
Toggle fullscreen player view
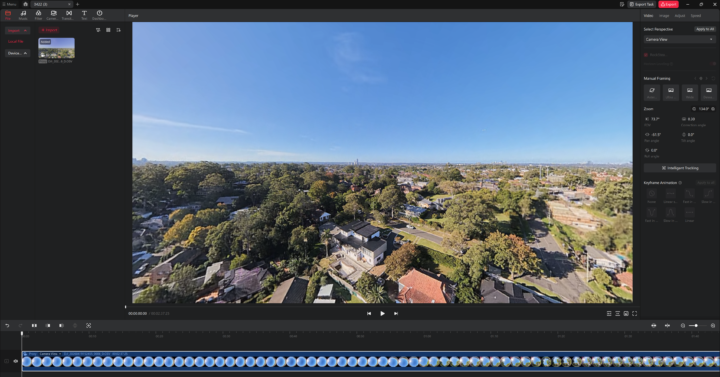635,314
